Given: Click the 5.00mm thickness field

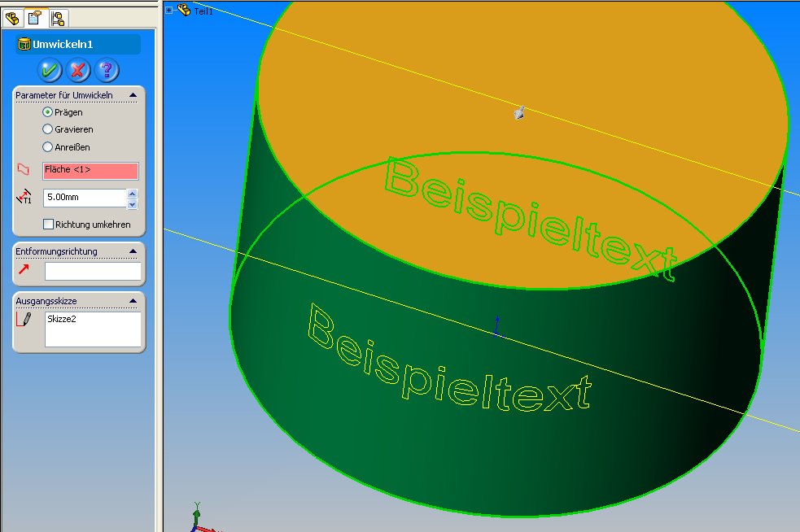Looking at the screenshot, I should coord(85,198).
